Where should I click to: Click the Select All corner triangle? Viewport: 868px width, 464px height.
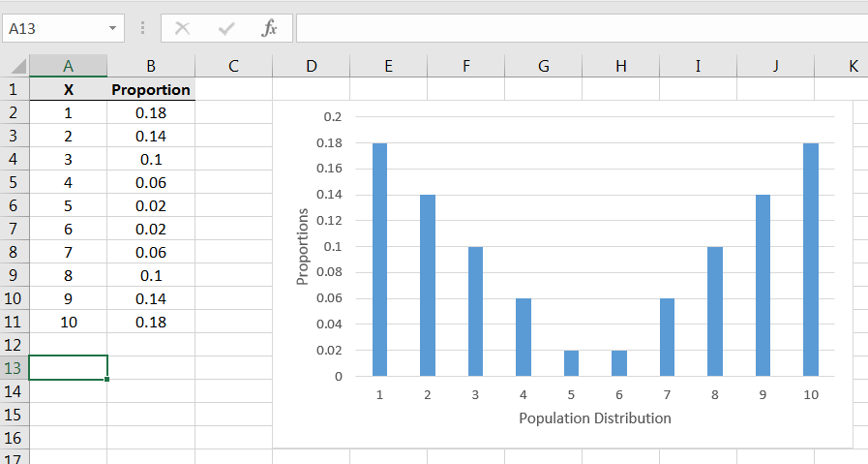point(17,67)
